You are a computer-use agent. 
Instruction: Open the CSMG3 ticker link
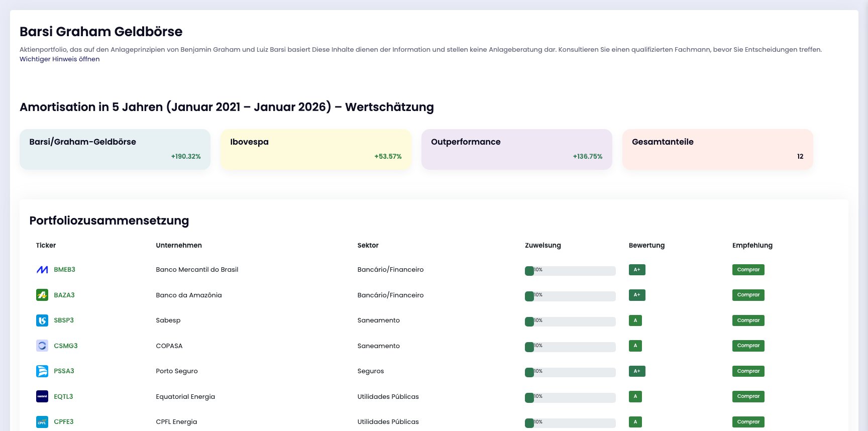[66, 346]
